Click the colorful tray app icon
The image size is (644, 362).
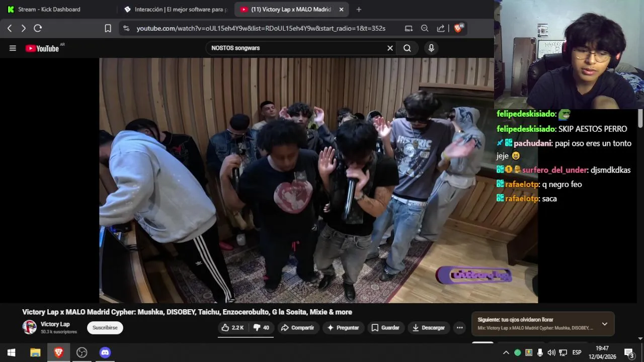tap(529, 352)
